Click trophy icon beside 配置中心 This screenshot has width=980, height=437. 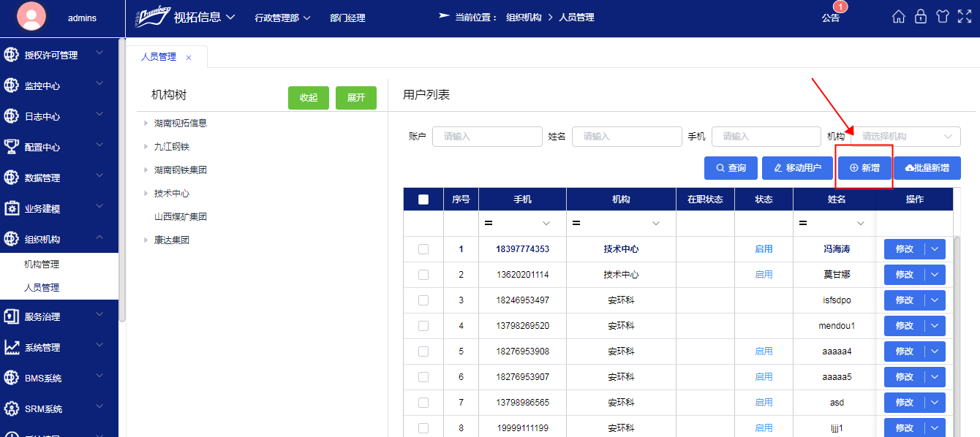pyautogui.click(x=11, y=147)
